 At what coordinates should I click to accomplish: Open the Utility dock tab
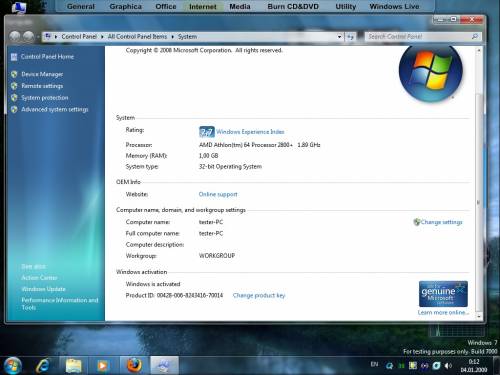pyautogui.click(x=346, y=6)
